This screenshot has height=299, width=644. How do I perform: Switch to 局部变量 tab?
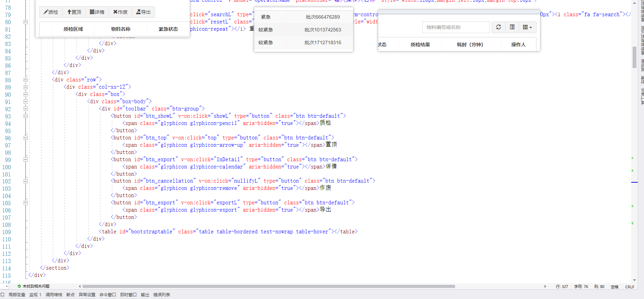(x=17, y=295)
